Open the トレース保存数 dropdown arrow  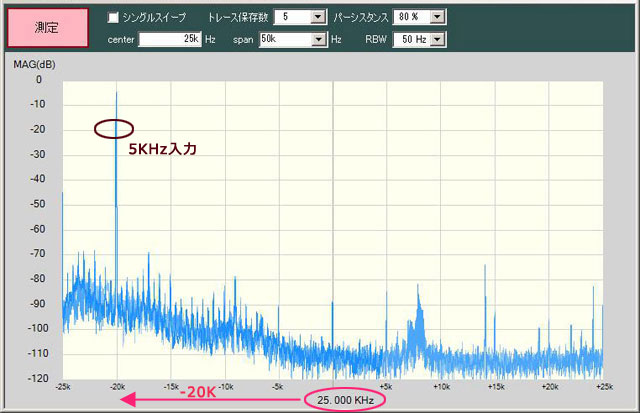(318, 17)
